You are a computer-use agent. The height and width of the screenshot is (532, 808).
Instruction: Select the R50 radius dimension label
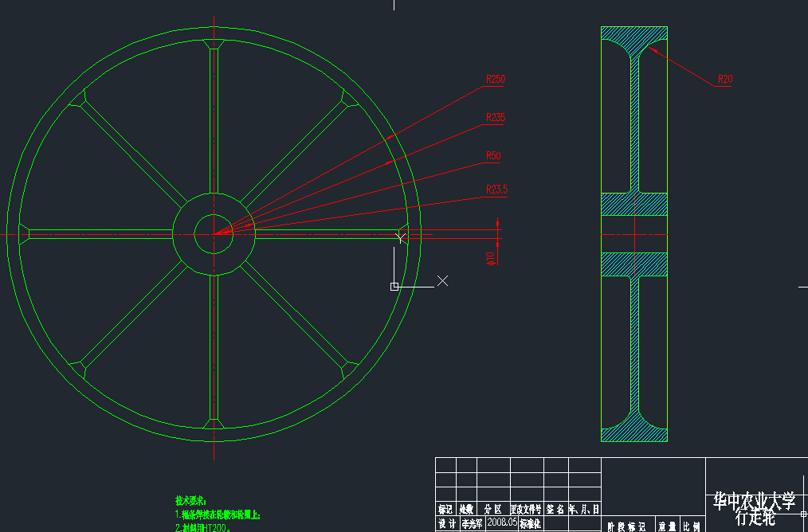493,155
